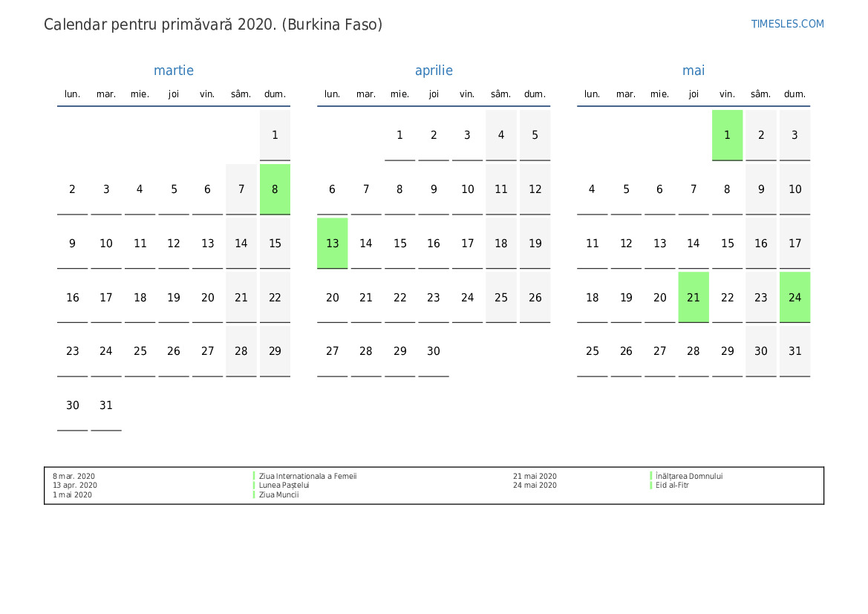This screenshot has width=868, height=614.
Task: Select May 2 Saturday cell in mai
Action: point(760,135)
